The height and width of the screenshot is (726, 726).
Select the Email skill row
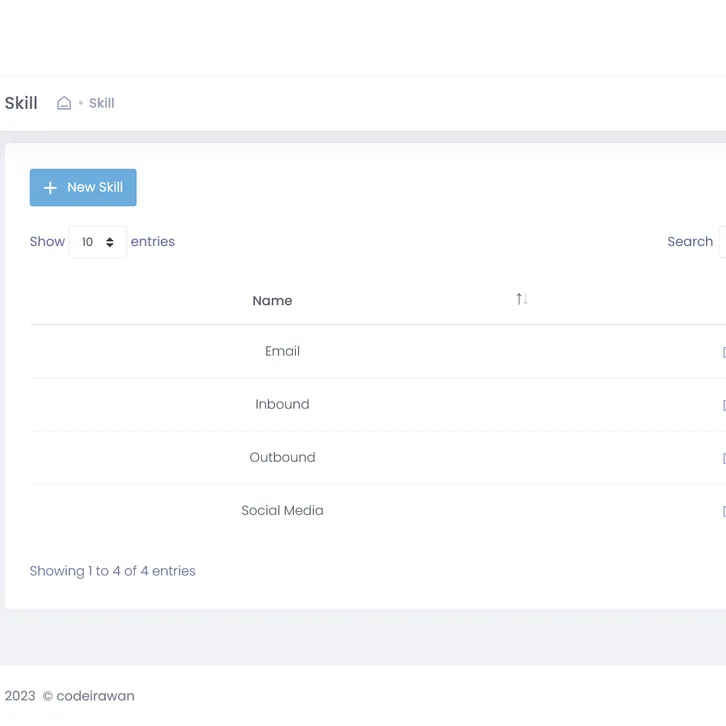pos(282,351)
